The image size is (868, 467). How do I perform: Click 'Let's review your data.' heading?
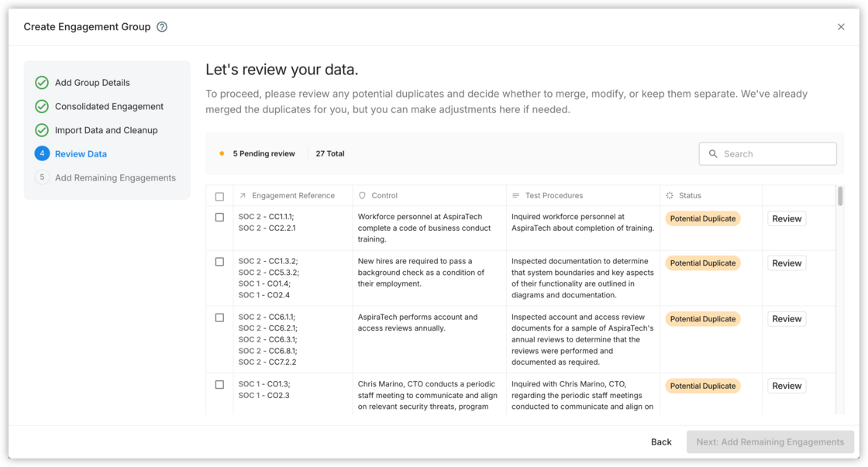pyautogui.click(x=282, y=70)
